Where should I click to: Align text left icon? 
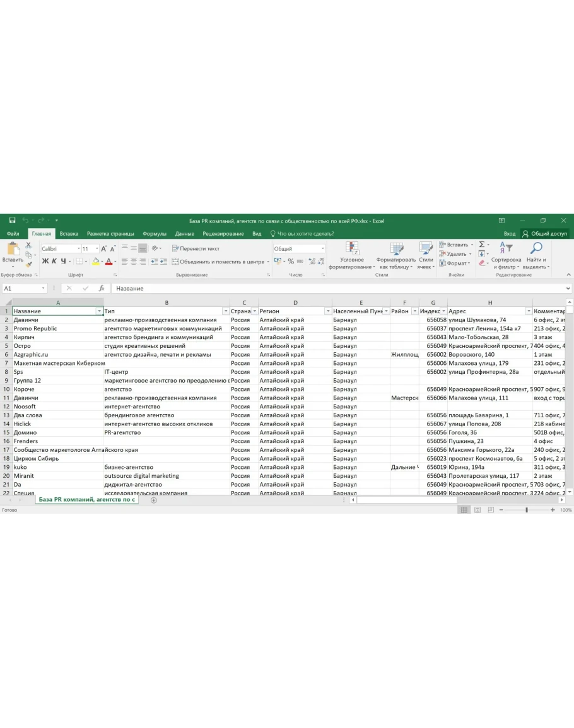(124, 262)
